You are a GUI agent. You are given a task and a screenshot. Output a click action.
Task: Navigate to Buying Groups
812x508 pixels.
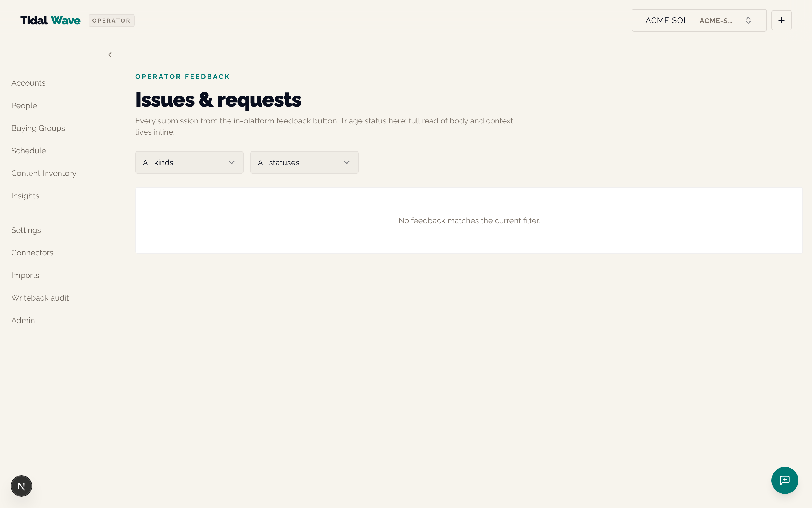point(38,128)
